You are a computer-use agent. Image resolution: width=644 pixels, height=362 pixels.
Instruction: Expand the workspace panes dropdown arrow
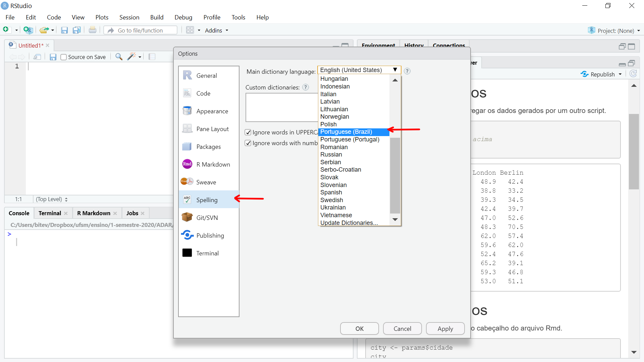tap(199, 30)
